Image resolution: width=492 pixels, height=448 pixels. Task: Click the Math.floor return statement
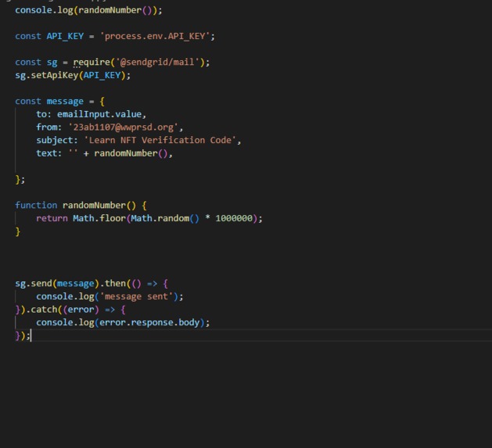coord(149,218)
